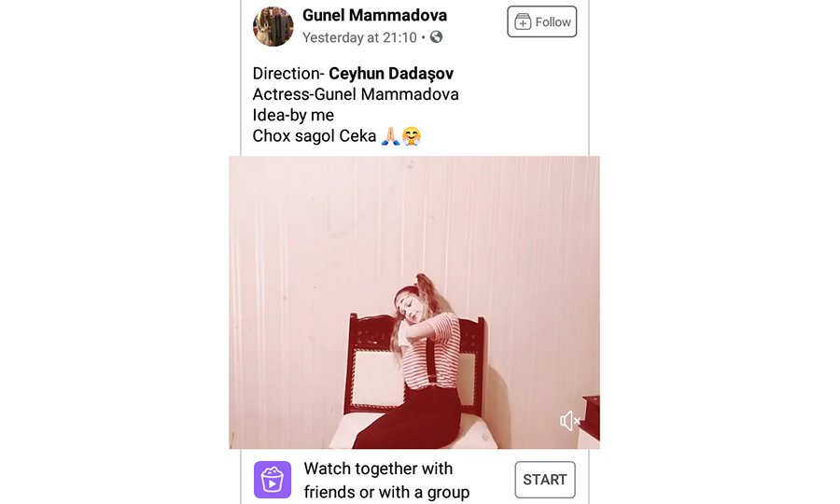The width and height of the screenshot is (840, 504).
Task: Click the Watch together with friends text
Action: 386,480
